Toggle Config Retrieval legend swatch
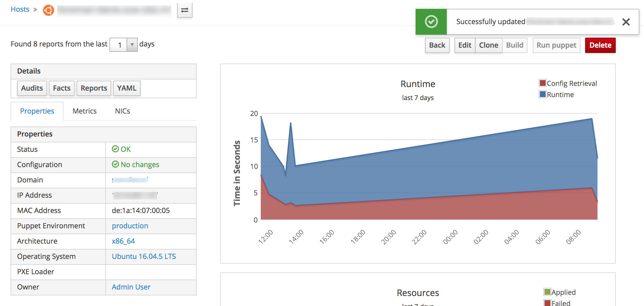The height and width of the screenshot is (306, 644). [x=542, y=83]
